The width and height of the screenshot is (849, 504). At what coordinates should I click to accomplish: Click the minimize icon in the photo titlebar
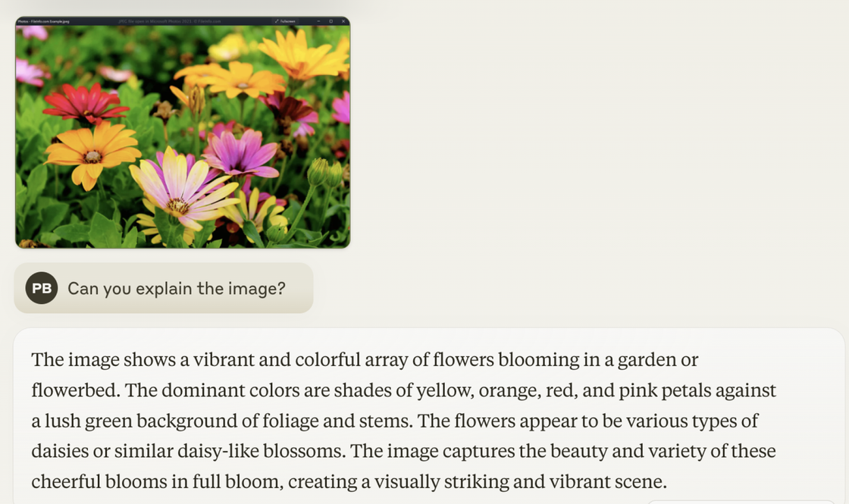(318, 21)
